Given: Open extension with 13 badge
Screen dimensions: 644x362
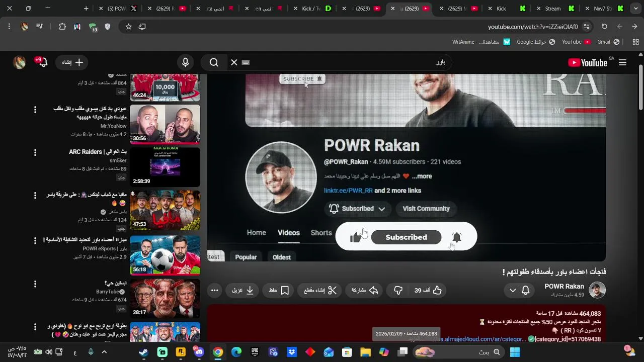Looking at the screenshot, I should coord(93,27).
